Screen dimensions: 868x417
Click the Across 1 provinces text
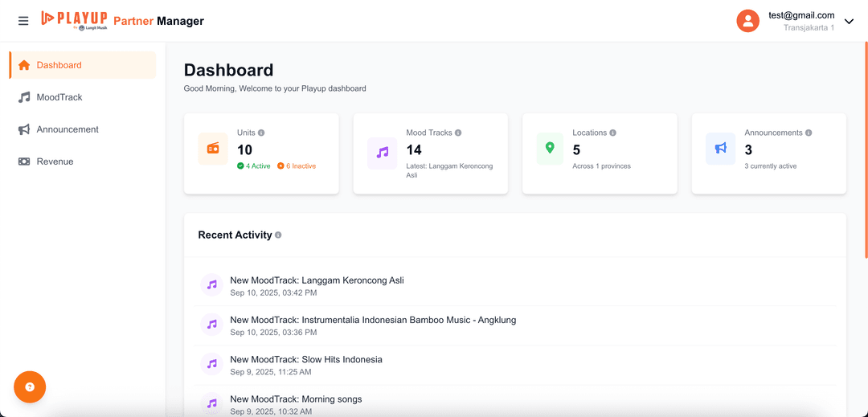[602, 166]
